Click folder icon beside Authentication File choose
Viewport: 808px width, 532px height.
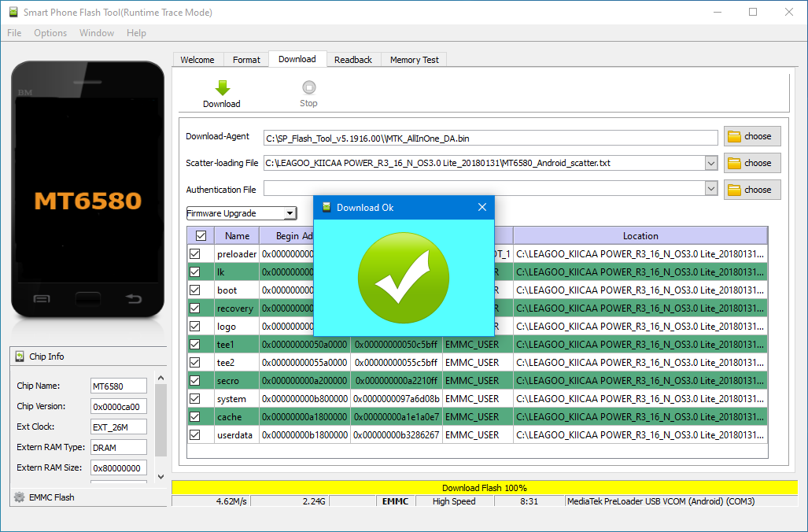[734, 190]
